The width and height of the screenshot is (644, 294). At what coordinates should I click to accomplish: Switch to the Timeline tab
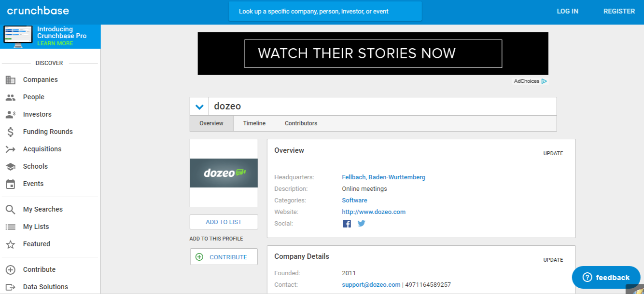click(254, 123)
